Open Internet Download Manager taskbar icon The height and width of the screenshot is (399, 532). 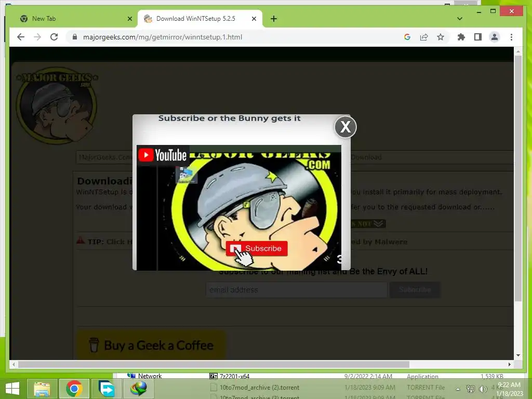(x=138, y=389)
